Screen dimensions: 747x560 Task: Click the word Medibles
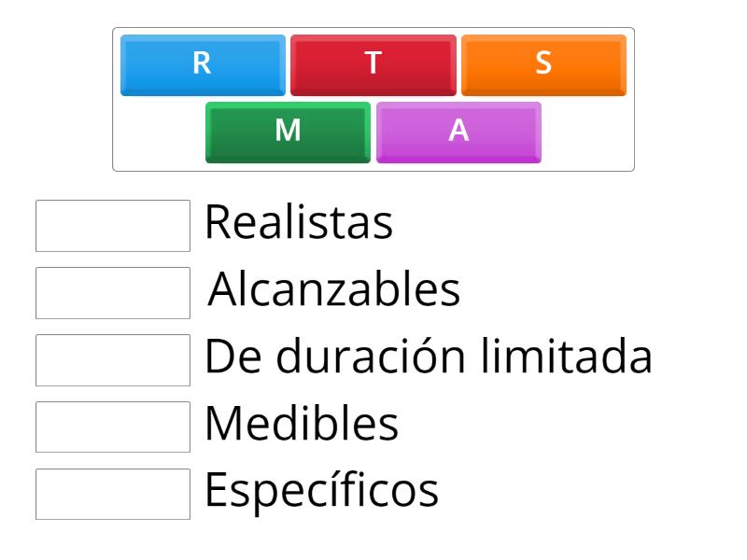302,425
